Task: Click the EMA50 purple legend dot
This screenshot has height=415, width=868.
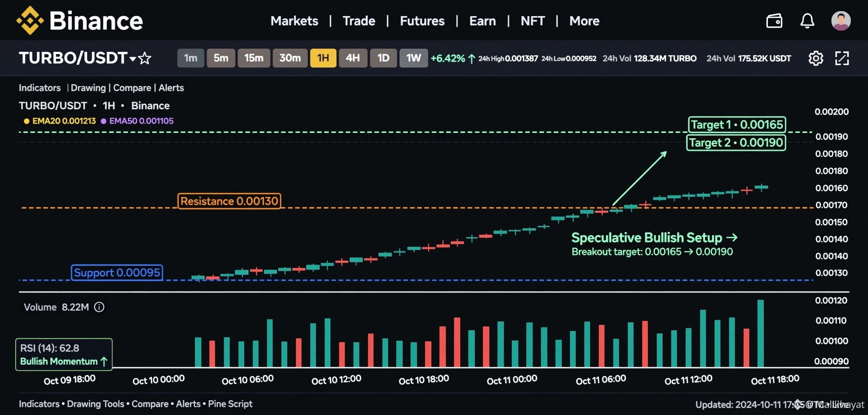Action: pos(103,121)
